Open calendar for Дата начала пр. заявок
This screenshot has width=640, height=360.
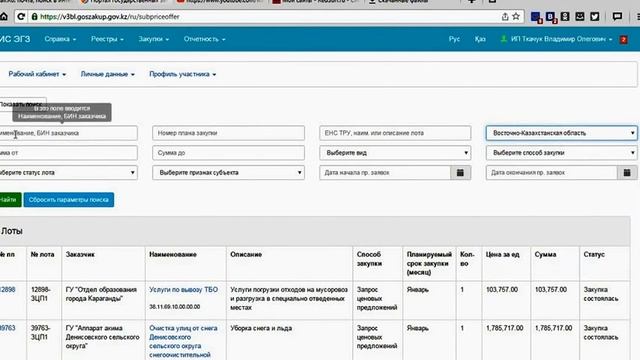coord(460,173)
